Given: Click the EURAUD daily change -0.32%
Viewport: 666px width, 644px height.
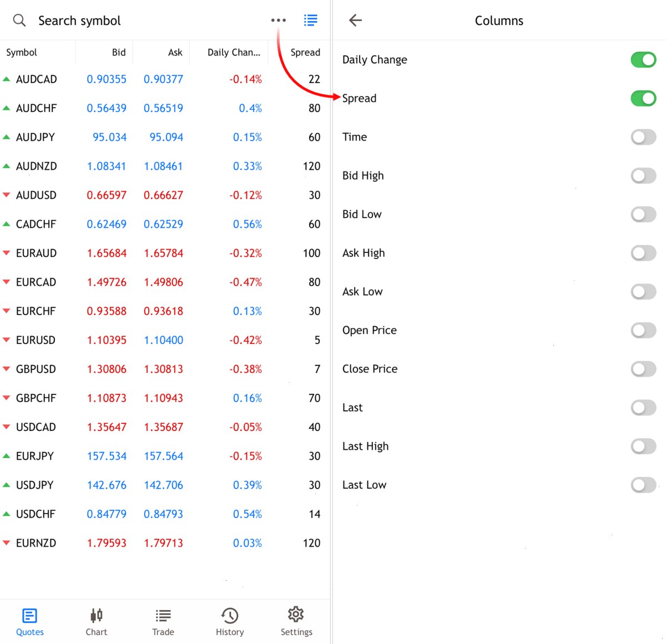Looking at the screenshot, I should pos(245,253).
